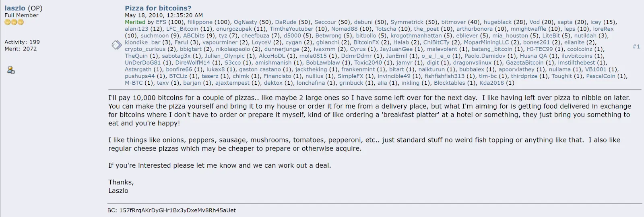Click the gold rank coins under Full Member
Viewport: 644px width, 217px height.
tap(14, 22)
